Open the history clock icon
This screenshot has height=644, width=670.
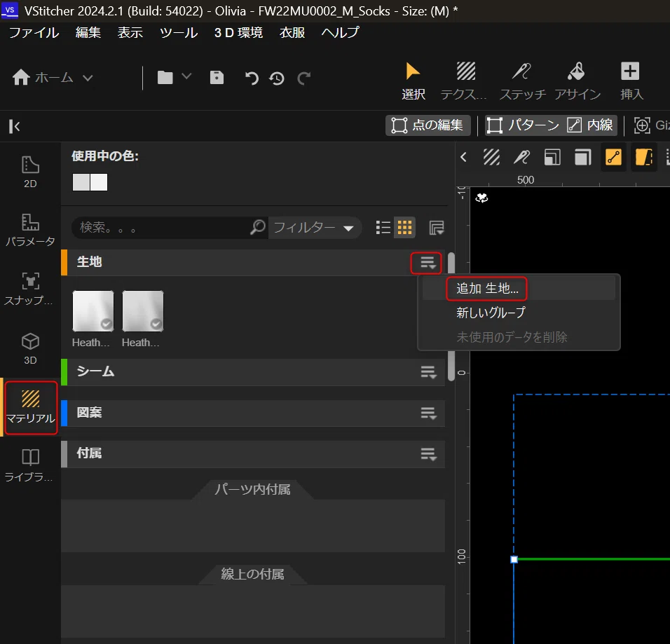pyautogui.click(x=277, y=78)
